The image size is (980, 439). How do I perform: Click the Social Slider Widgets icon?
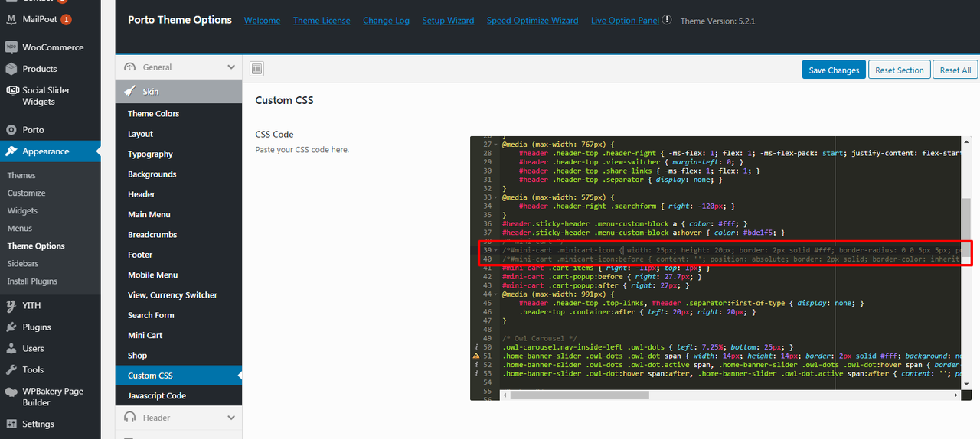coord(11,90)
